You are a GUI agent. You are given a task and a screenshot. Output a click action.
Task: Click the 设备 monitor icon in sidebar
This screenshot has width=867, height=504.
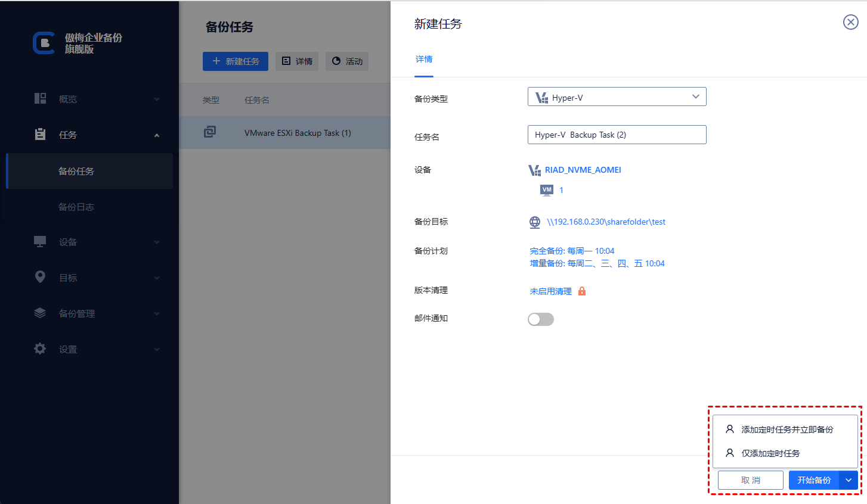(x=40, y=242)
